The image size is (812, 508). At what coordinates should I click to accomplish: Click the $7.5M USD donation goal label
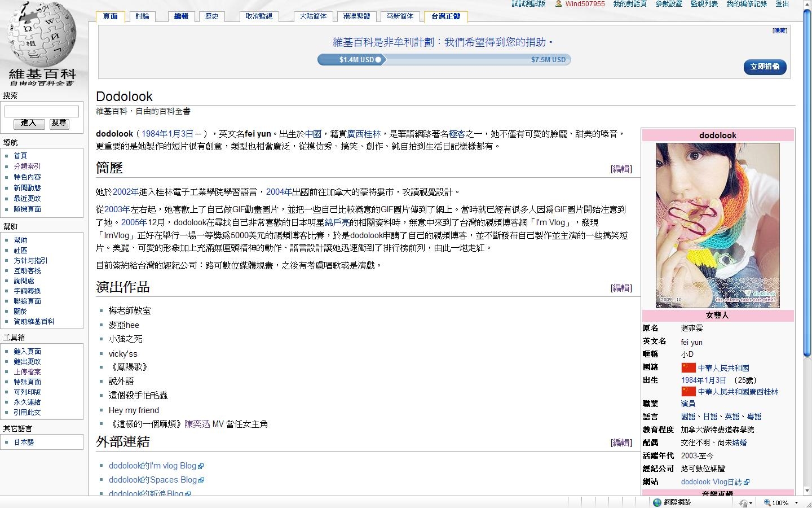click(548, 60)
